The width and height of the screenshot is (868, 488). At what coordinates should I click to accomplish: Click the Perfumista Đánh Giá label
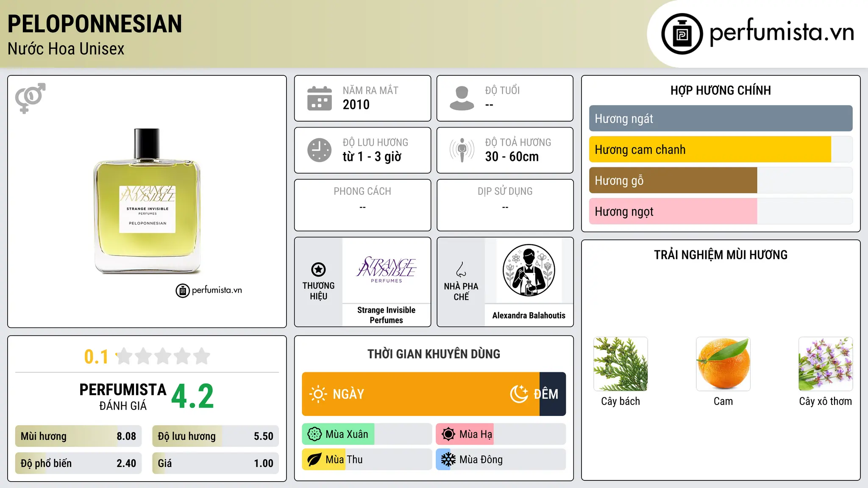click(123, 397)
